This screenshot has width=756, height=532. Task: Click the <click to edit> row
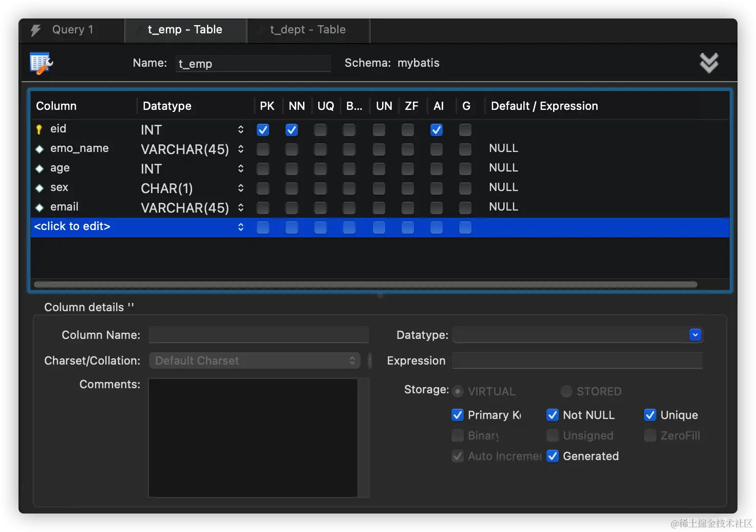click(x=380, y=227)
